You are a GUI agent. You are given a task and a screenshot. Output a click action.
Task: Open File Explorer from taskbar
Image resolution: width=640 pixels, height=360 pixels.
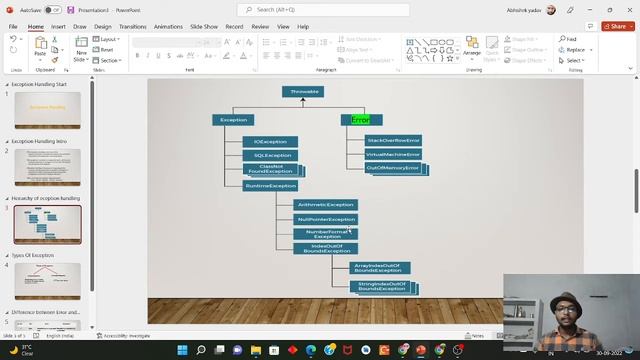pyautogui.click(x=256, y=350)
